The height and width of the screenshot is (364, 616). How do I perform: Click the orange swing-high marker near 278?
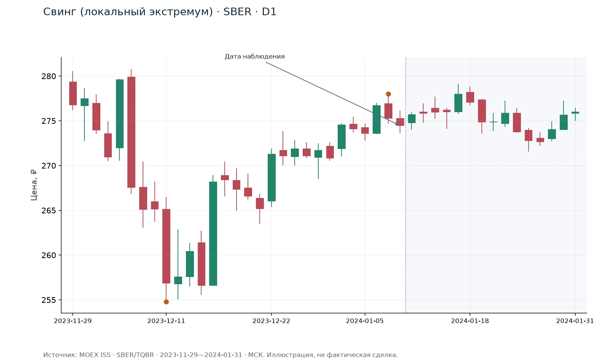[x=388, y=94]
